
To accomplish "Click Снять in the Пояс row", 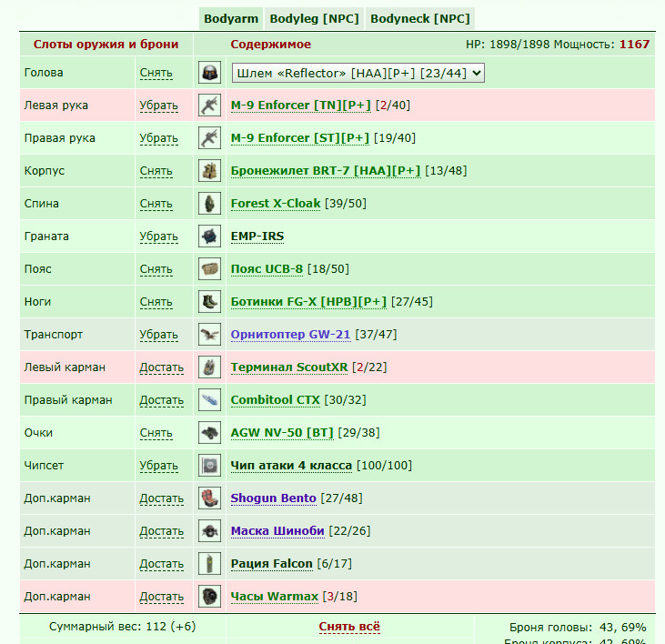I will pyautogui.click(x=156, y=269).
